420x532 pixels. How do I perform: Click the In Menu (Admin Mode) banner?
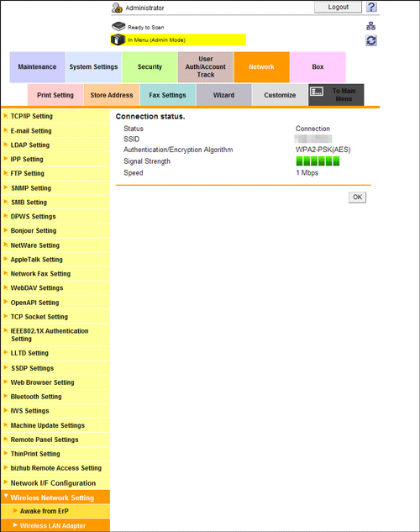pos(178,40)
